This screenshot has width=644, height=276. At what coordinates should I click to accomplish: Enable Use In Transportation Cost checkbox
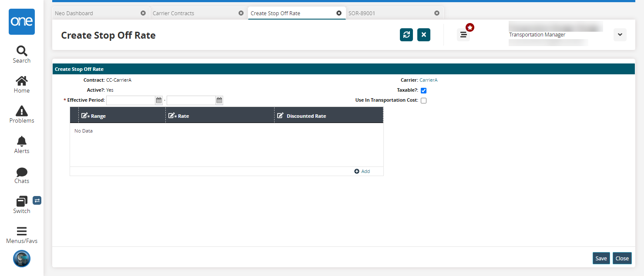click(x=423, y=100)
